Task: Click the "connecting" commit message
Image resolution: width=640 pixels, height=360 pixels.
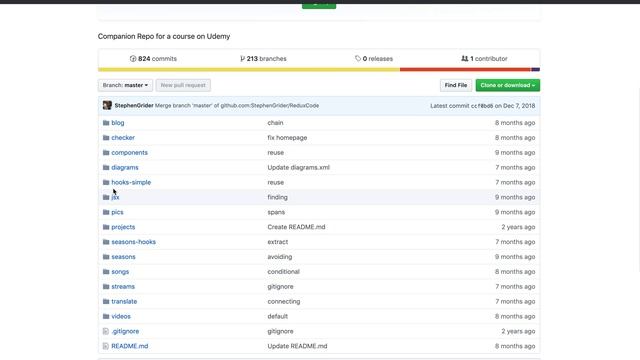Action: coord(284,302)
